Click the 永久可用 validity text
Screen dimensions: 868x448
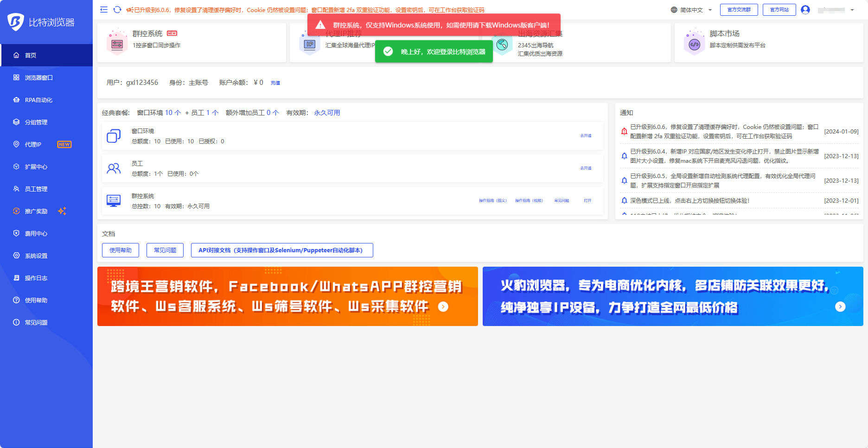(327, 113)
